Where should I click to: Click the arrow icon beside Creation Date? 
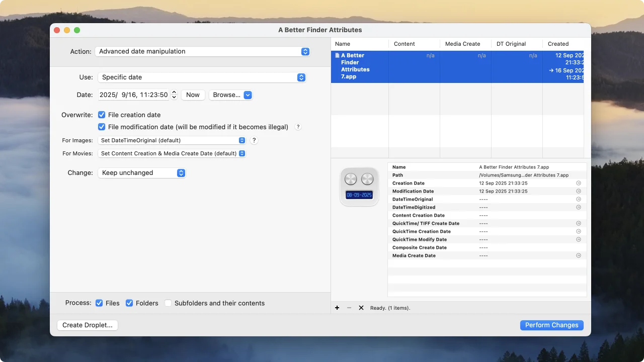pos(578,183)
